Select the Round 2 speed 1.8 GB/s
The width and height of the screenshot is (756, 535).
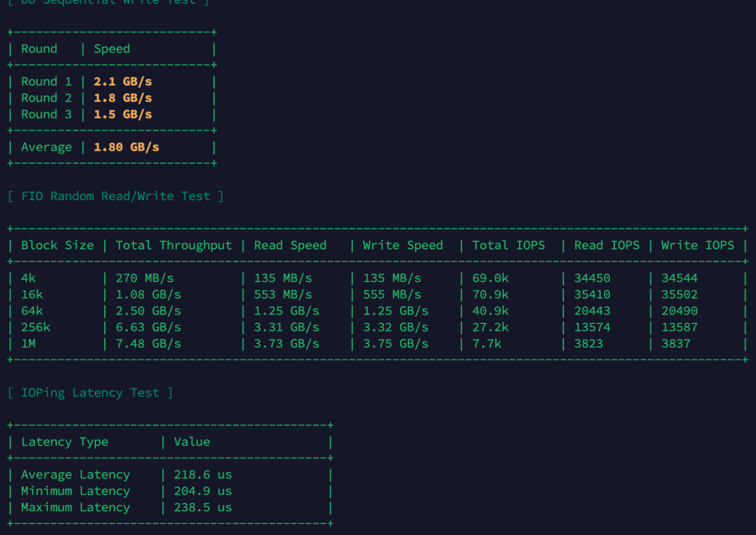pos(123,98)
